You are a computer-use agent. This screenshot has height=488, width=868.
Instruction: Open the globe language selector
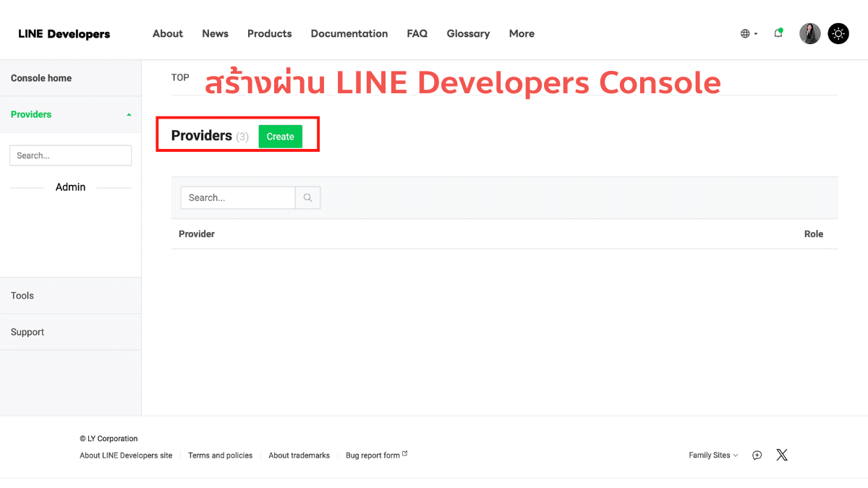pos(749,33)
